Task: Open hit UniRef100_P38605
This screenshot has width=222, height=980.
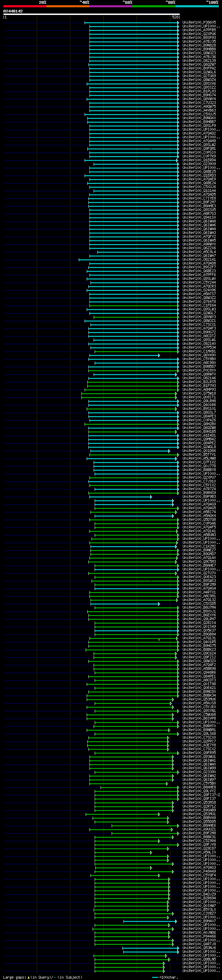Action: click(x=199, y=23)
